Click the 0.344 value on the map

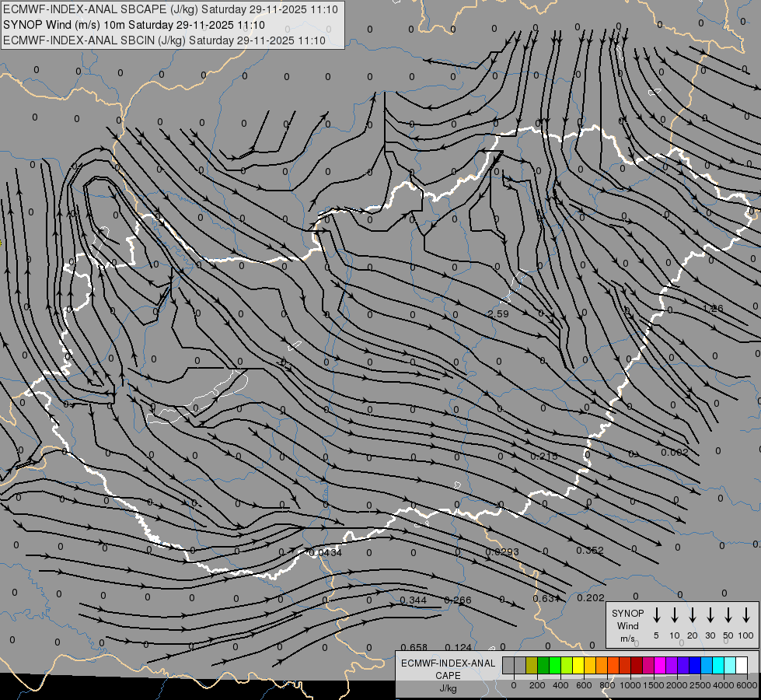click(x=414, y=600)
